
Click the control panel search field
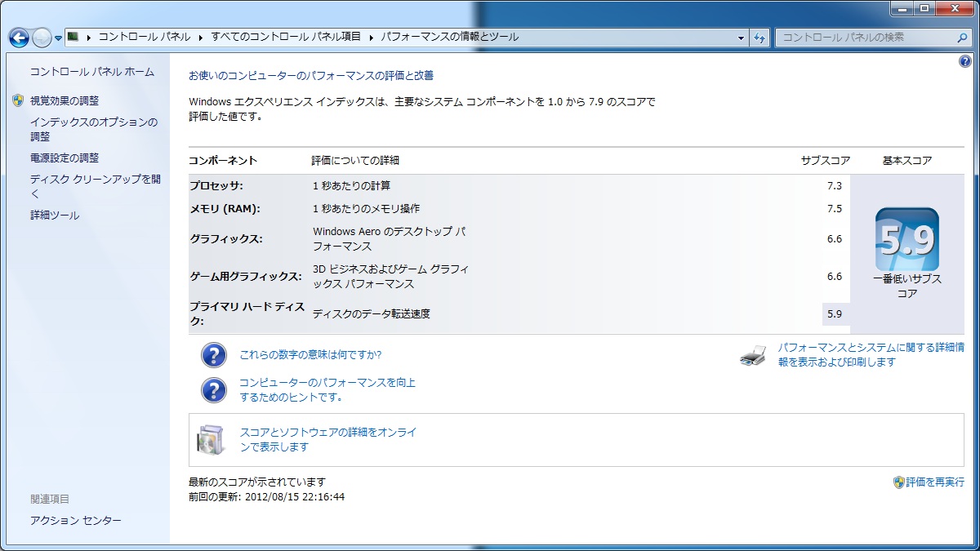coord(864,38)
